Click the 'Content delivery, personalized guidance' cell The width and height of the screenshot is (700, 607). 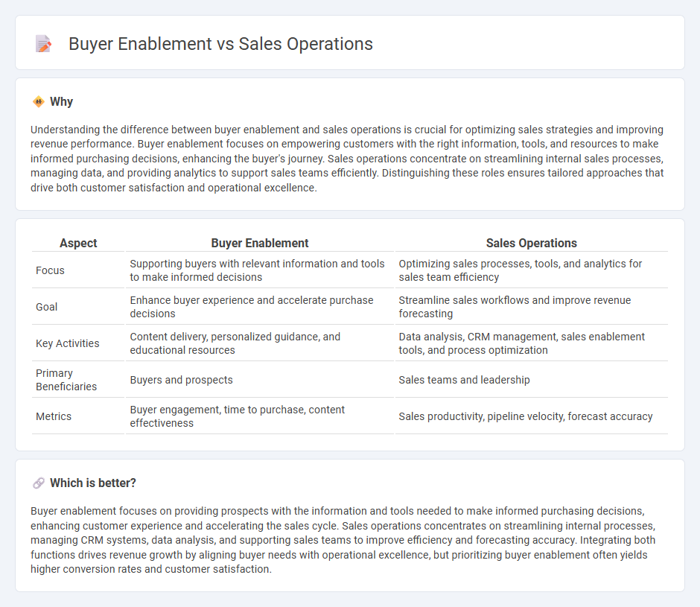click(259, 343)
